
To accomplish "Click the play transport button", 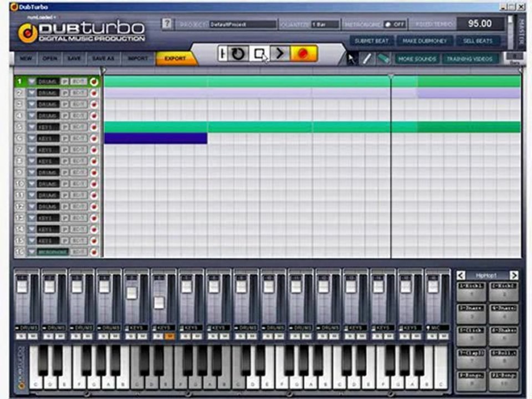I will click(279, 54).
